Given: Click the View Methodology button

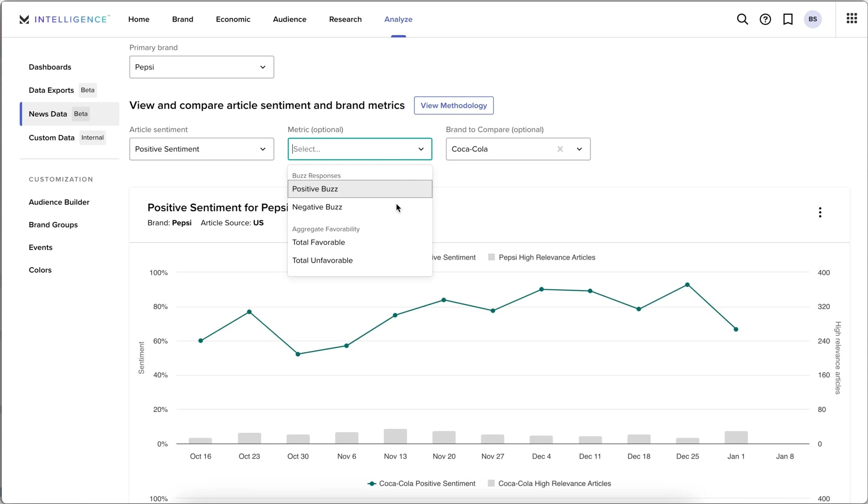Looking at the screenshot, I should coord(453,106).
